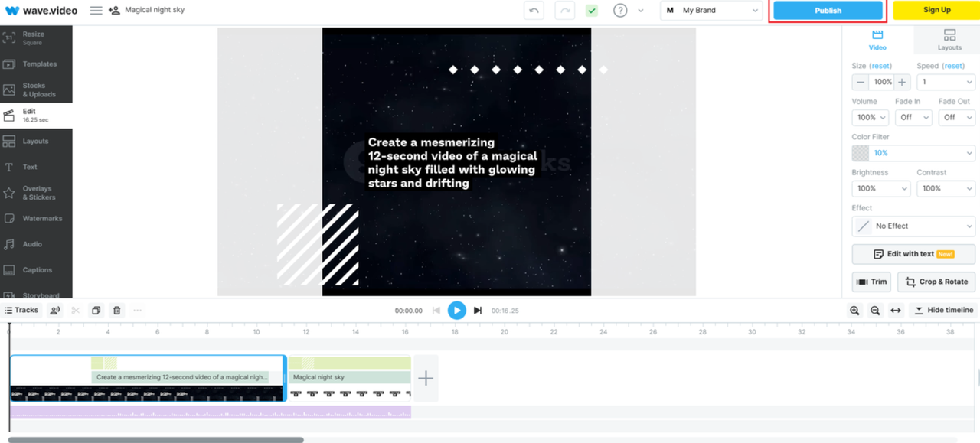Click the horizontal scrollbar at the bottom
This screenshot has width=980, height=443.
[x=155, y=440]
